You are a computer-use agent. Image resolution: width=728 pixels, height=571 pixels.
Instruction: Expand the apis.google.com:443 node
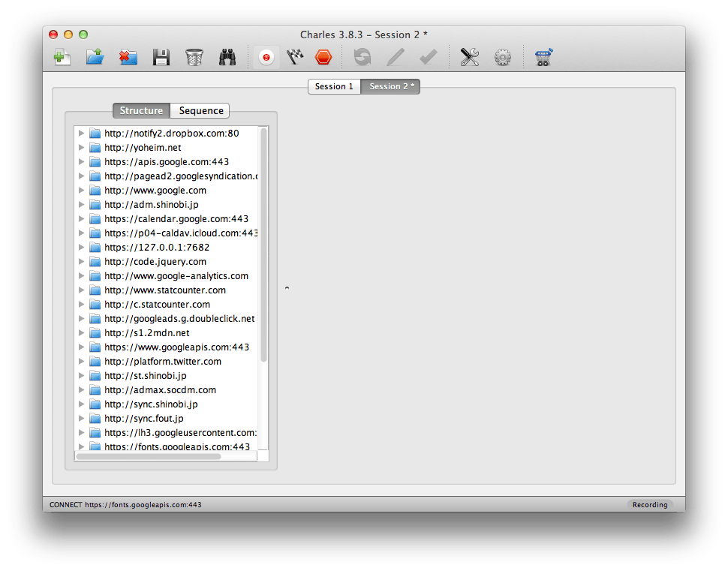pyautogui.click(x=81, y=162)
